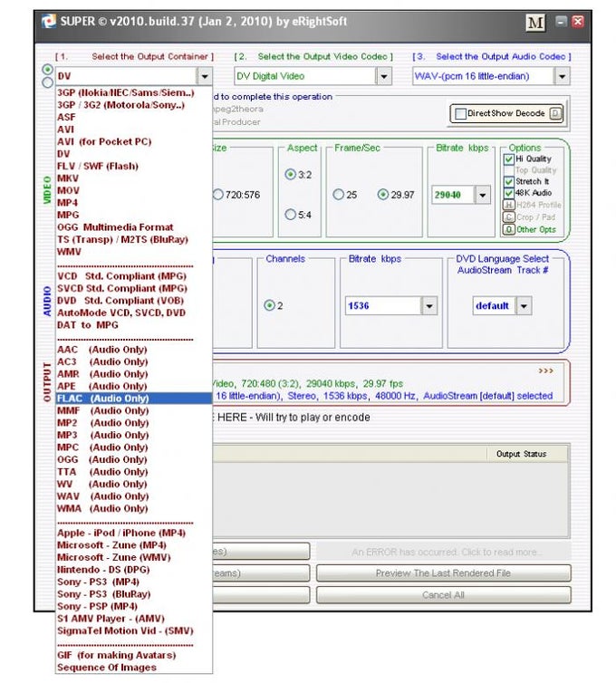Select AutoMode VCD, SVCD, DVD

(134, 313)
